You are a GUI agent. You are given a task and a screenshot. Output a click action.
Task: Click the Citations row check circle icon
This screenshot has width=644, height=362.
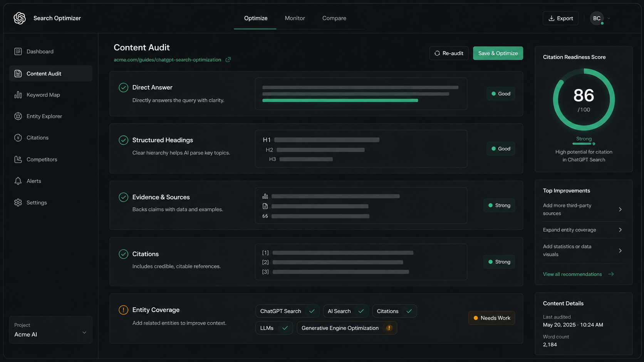pyautogui.click(x=123, y=254)
